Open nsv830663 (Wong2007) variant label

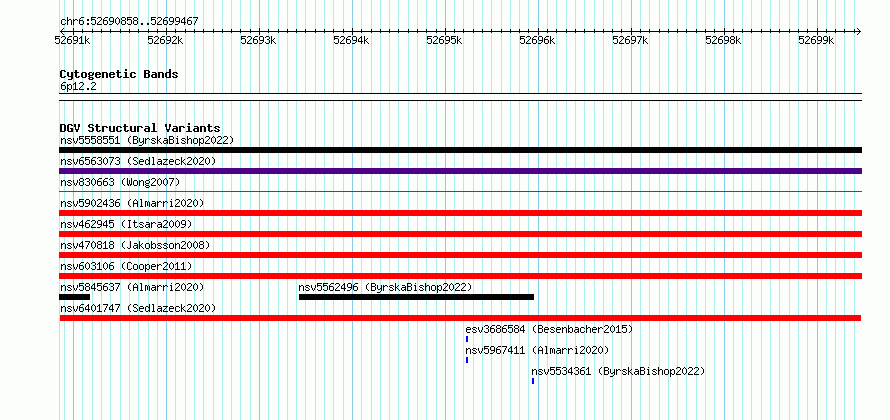pos(120,182)
